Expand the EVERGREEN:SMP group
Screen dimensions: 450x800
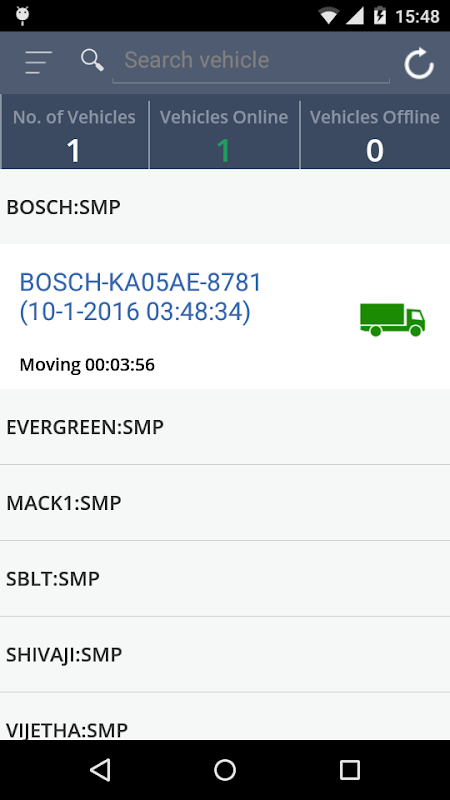coord(225,427)
